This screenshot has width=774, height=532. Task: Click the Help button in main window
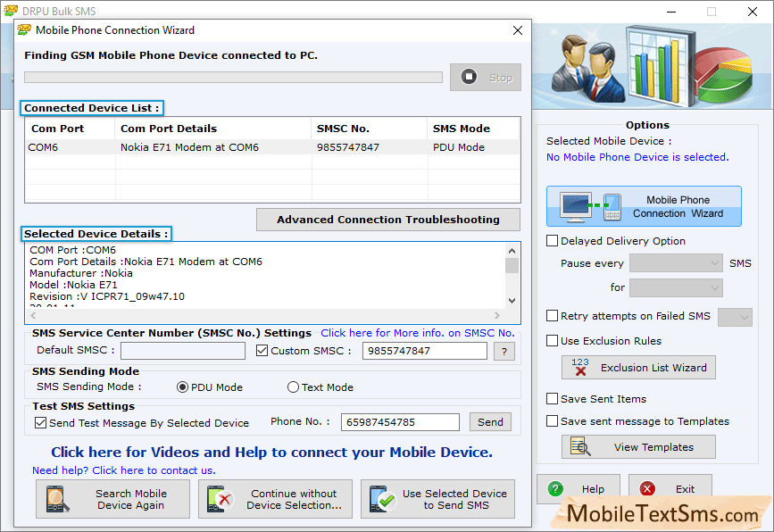tap(578, 488)
